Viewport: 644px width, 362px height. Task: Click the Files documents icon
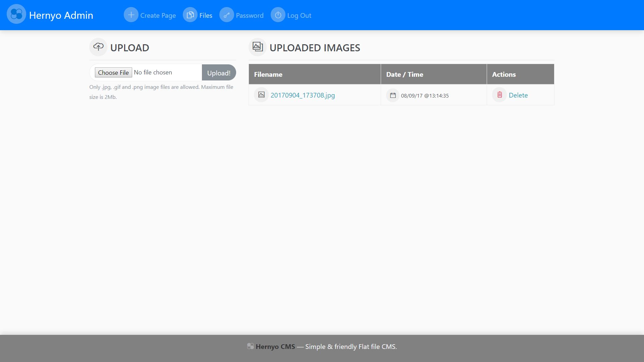(190, 15)
